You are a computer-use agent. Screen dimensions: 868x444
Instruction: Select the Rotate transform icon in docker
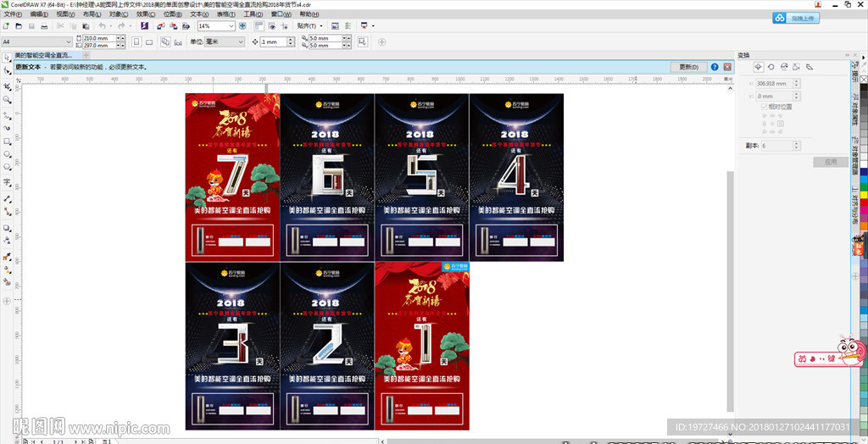(x=771, y=66)
